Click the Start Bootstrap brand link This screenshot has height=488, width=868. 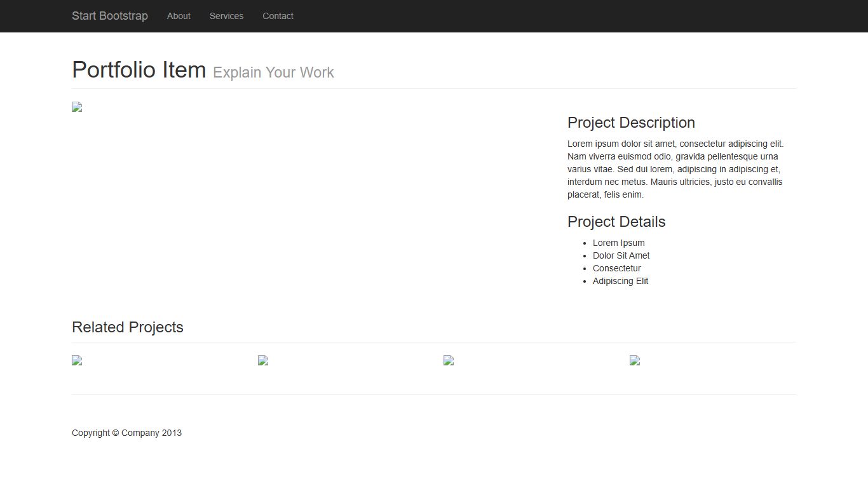coord(109,16)
